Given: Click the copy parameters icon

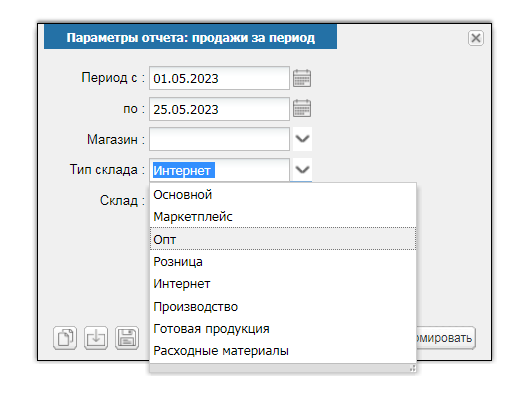Looking at the screenshot, I should point(65,338).
